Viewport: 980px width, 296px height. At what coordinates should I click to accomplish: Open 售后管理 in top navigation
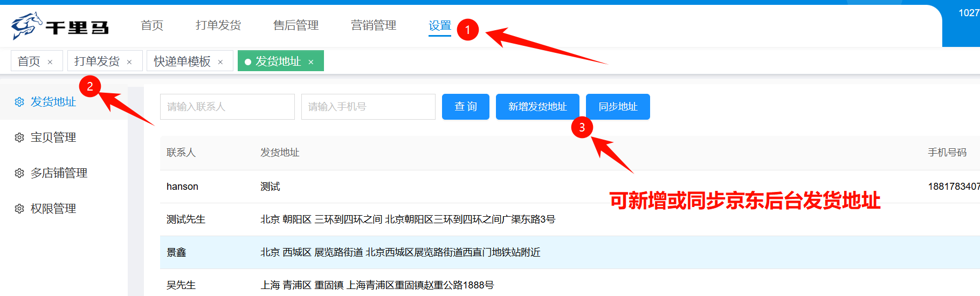point(295,25)
